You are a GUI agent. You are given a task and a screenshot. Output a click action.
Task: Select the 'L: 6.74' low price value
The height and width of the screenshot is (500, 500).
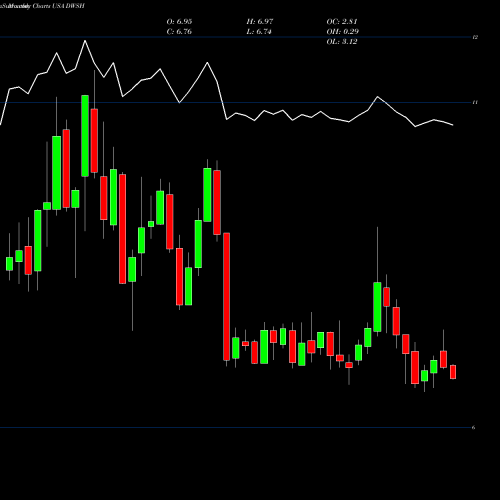coord(259,32)
